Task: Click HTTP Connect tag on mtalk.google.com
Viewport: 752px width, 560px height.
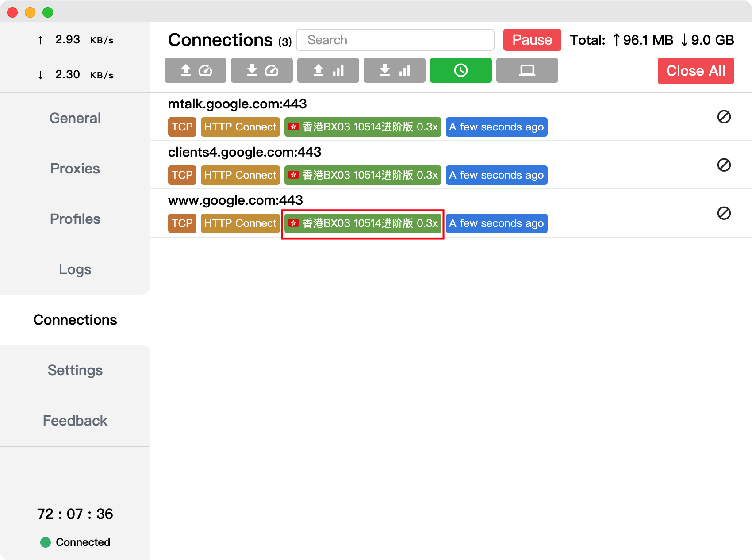Action: coord(240,127)
